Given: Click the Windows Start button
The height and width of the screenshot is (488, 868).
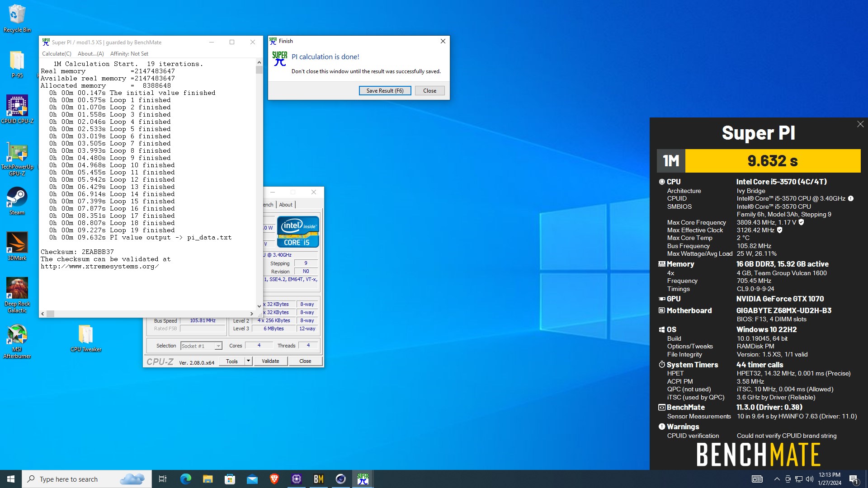Looking at the screenshot, I should [x=11, y=479].
